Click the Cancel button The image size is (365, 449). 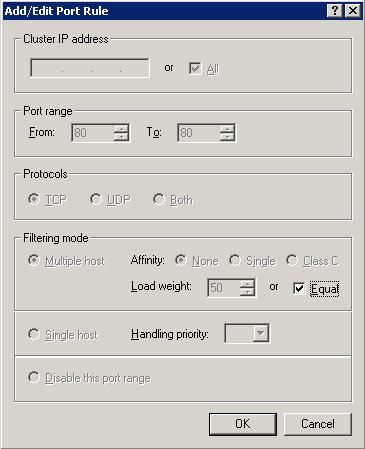tap(318, 424)
